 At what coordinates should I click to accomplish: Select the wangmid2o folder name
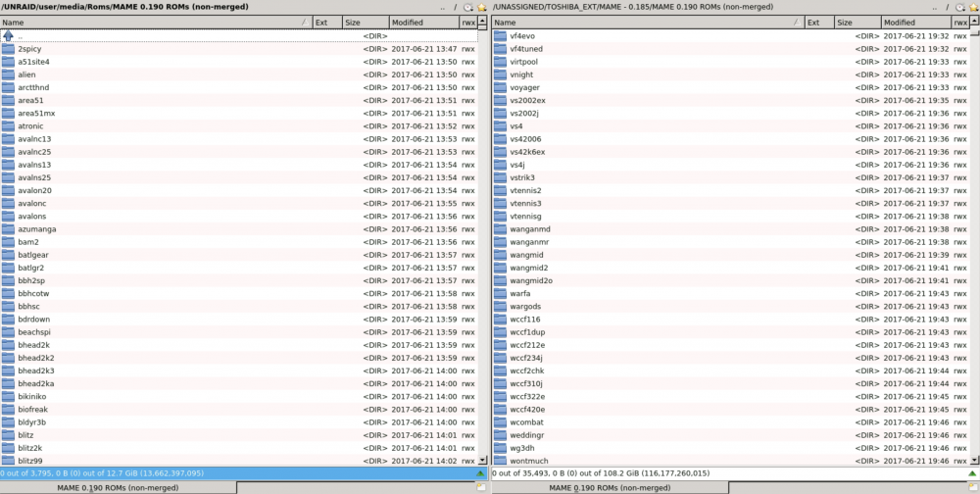coord(531,280)
